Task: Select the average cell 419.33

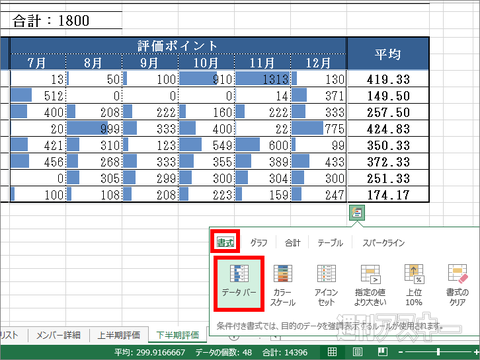Action: point(388,79)
